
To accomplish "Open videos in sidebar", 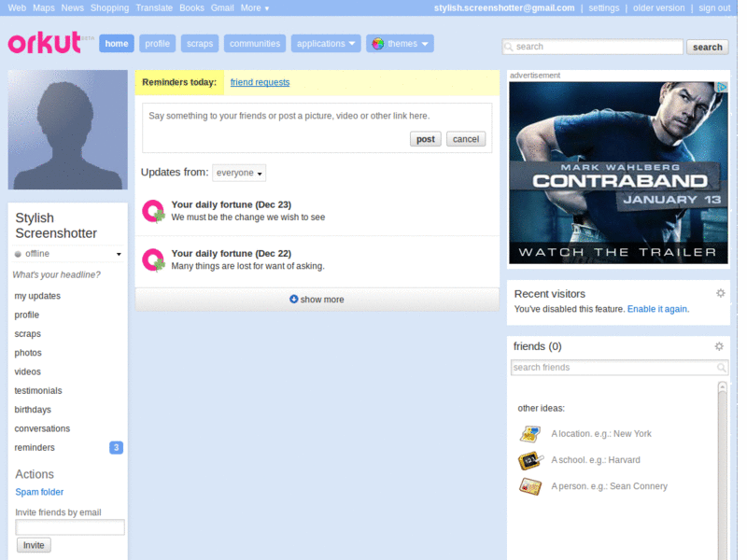I will (x=28, y=371).
